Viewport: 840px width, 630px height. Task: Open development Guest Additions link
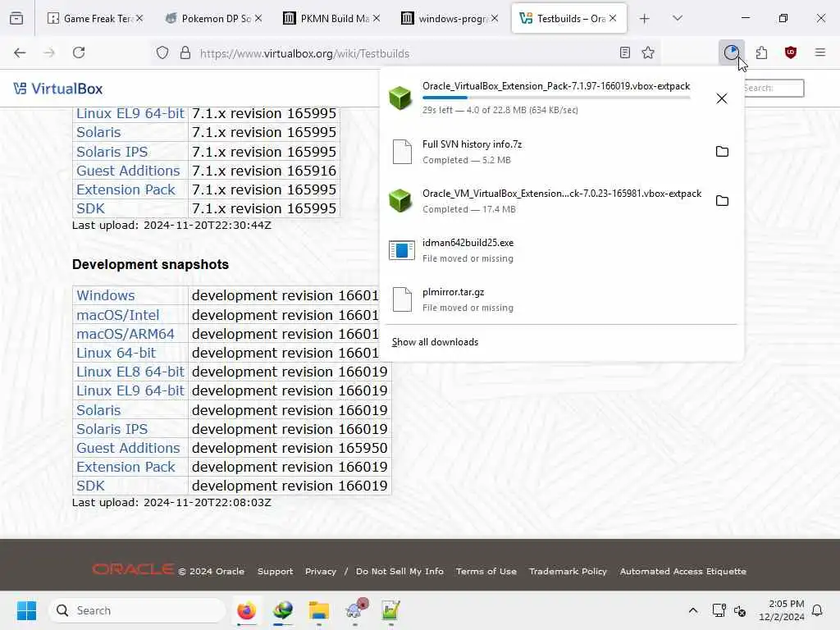pos(128,448)
